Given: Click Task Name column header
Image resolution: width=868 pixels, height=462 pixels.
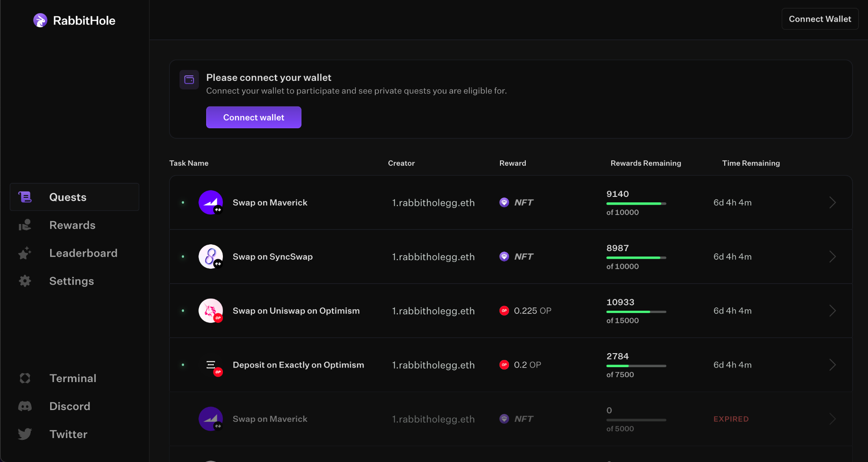Looking at the screenshot, I should [x=189, y=163].
